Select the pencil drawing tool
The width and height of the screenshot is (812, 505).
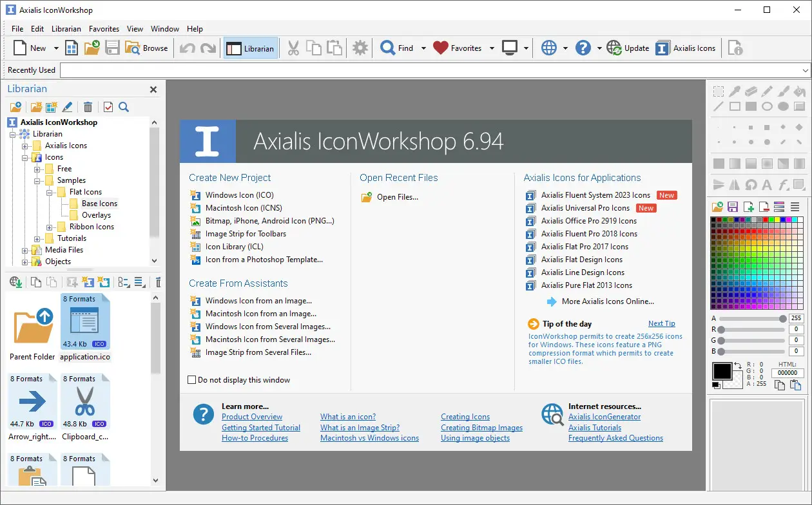coord(767,91)
